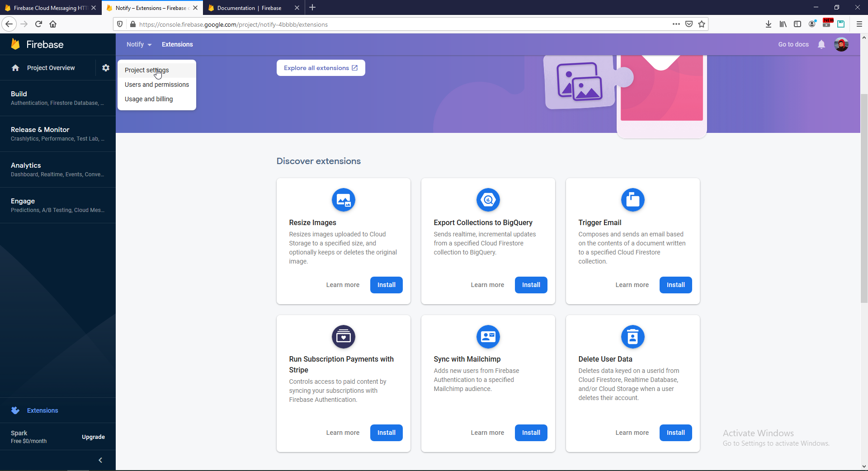Click the browser address bar URL

click(233, 24)
